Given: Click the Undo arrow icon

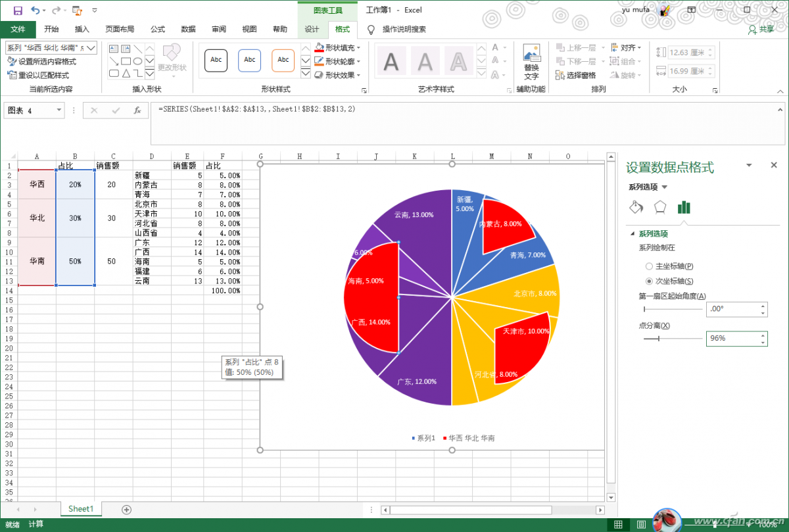Looking at the screenshot, I should pos(36,11).
